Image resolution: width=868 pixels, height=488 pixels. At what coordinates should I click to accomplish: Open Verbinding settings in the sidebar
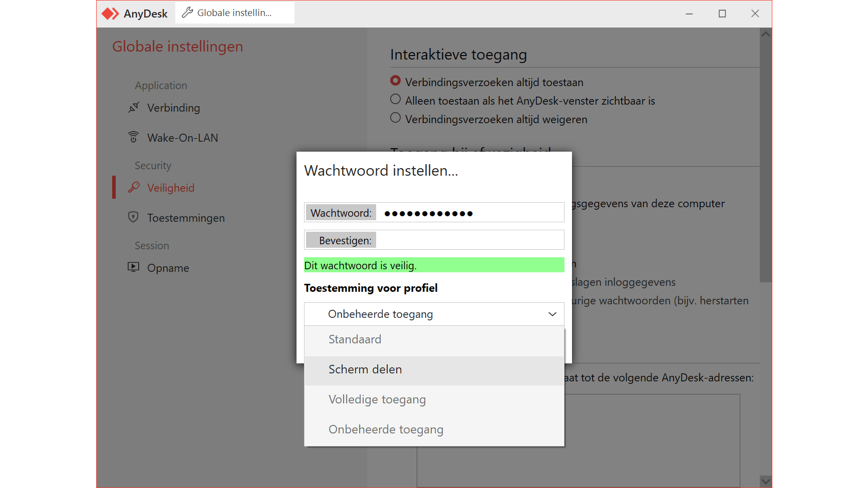pos(173,108)
